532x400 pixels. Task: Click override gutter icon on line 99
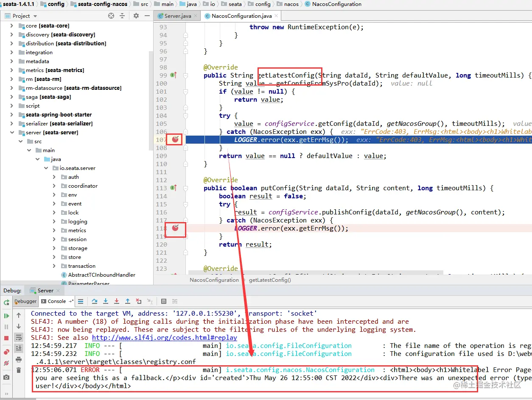pos(173,75)
